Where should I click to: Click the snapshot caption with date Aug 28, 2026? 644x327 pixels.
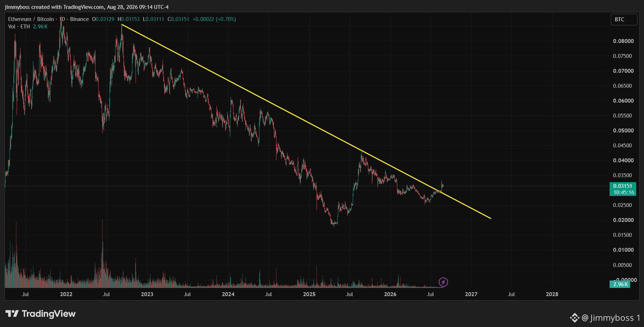tap(87, 7)
